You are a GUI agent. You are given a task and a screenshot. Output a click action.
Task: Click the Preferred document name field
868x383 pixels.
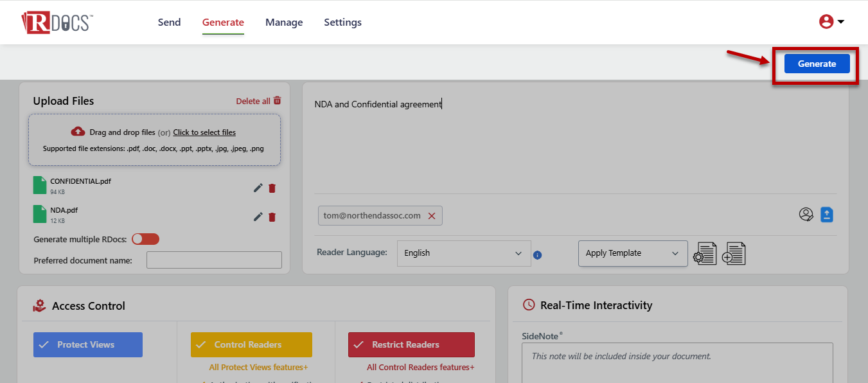coord(214,260)
